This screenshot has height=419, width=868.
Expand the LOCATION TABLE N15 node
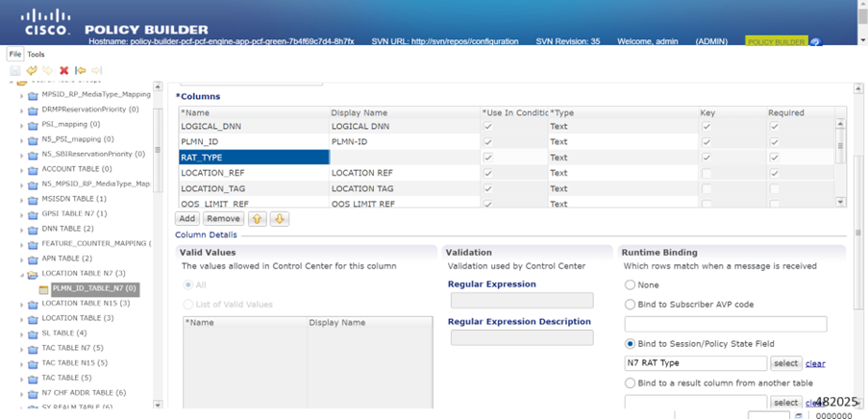click(x=21, y=304)
